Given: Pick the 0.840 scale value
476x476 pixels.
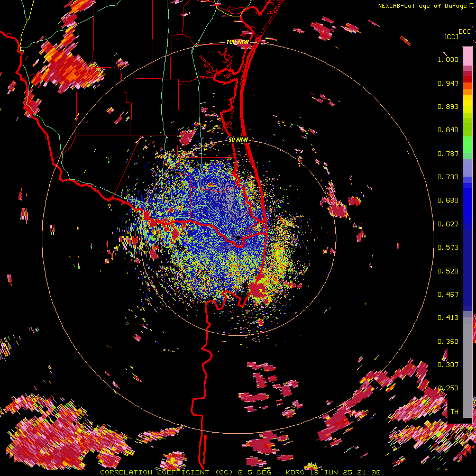Looking at the screenshot, I should coord(448,130).
